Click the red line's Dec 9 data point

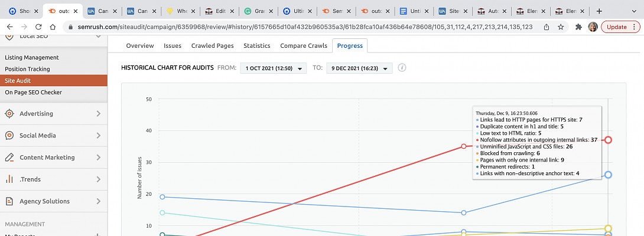pos(608,140)
